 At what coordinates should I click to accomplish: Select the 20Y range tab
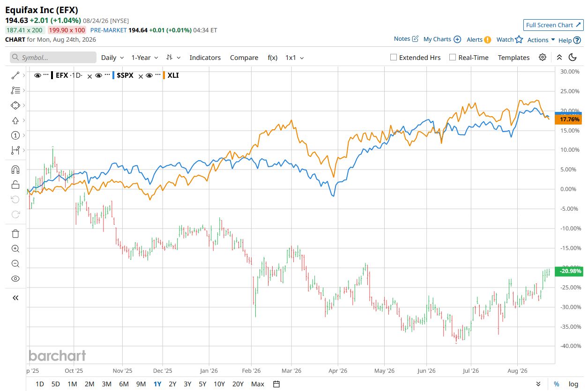click(x=238, y=384)
